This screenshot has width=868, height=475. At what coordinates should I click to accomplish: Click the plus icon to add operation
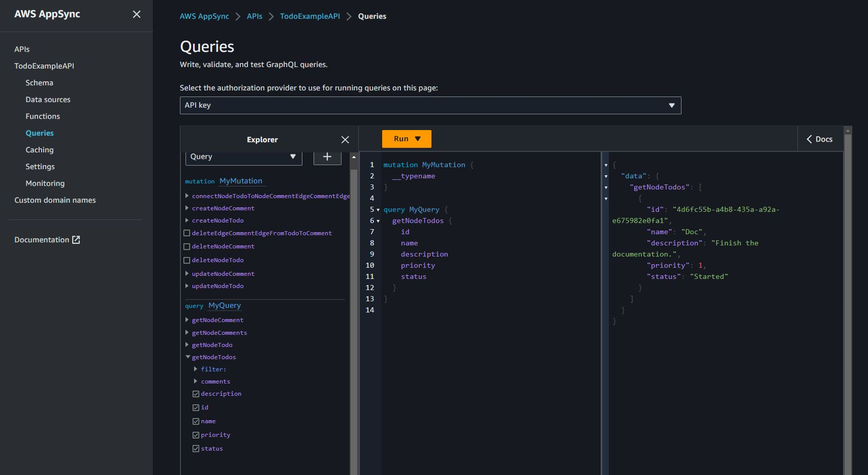click(x=327, y=156)
